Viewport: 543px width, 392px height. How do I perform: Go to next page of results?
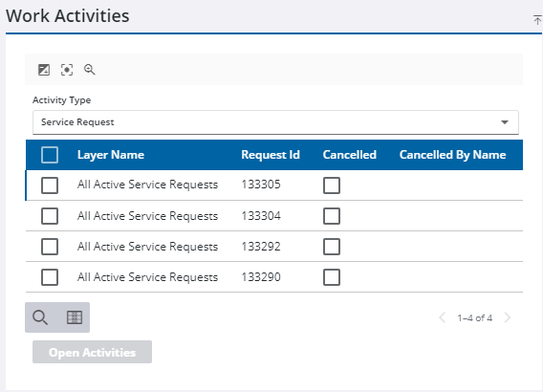point(508,317)
